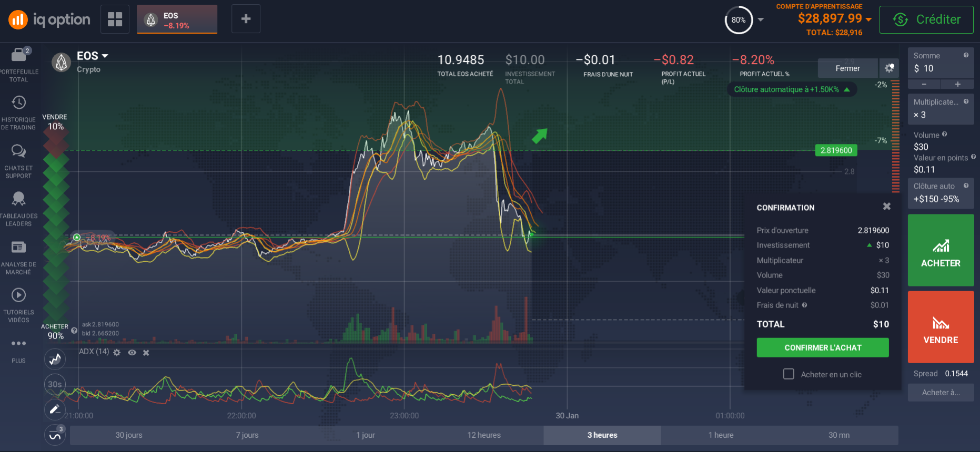
Task: Open ADX (14) indicator settings gear
Action: click(x=117, y=352)
